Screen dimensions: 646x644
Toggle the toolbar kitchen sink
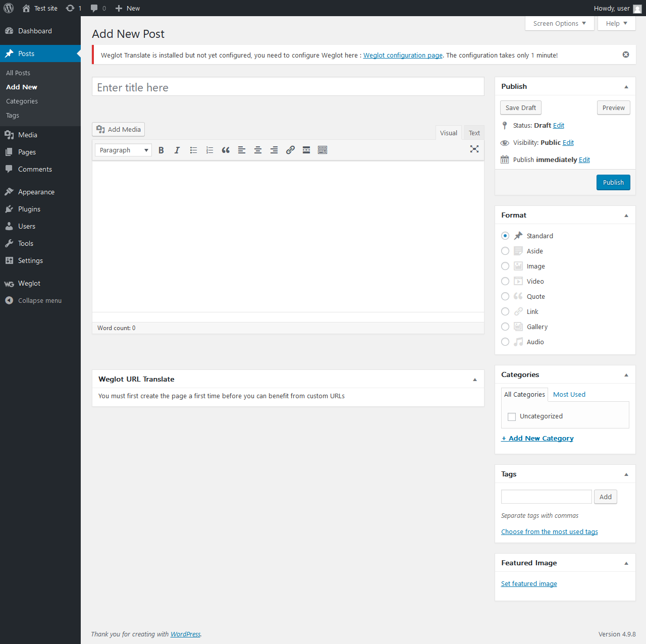(x=322, y=150)
